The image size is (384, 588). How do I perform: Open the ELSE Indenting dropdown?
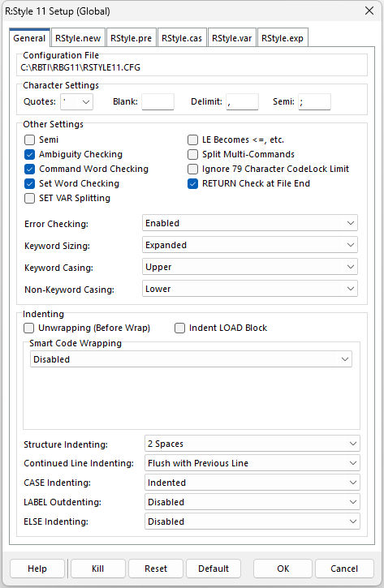coord(252,521)
